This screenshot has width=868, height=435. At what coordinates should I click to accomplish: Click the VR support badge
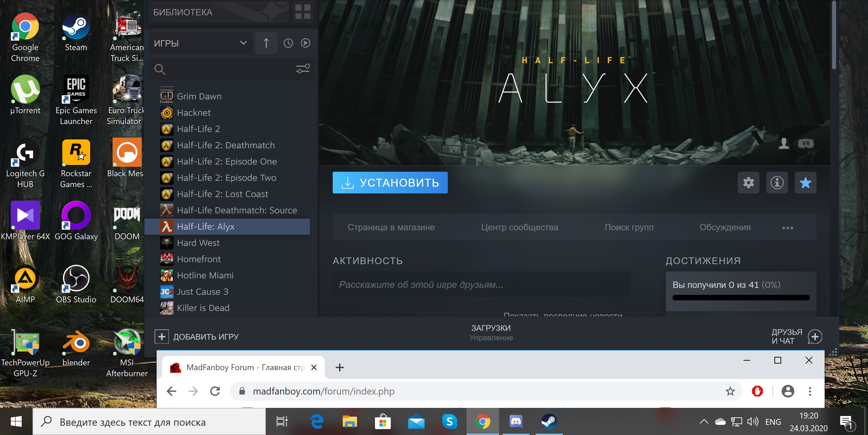coord(806,143)
